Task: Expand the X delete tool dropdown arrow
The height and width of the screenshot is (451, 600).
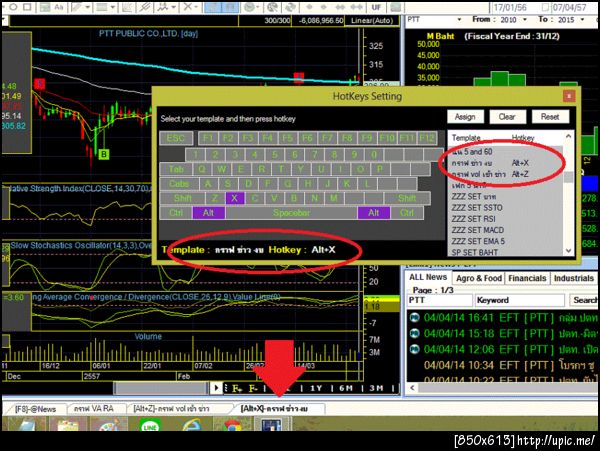Action: point(196,7)
